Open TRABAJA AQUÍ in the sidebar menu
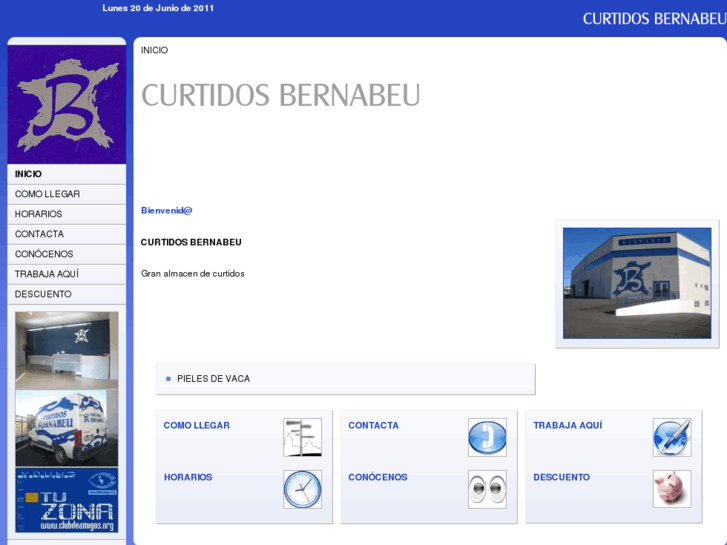The height and width of the screenshot is (545, 727). [67, 274]
